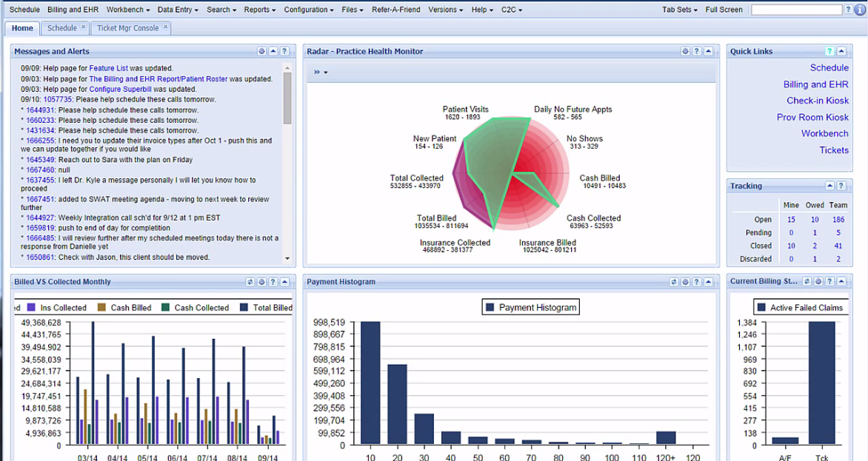
Task: Refresh the Payment Histogram panel
Action: point(674,282)
